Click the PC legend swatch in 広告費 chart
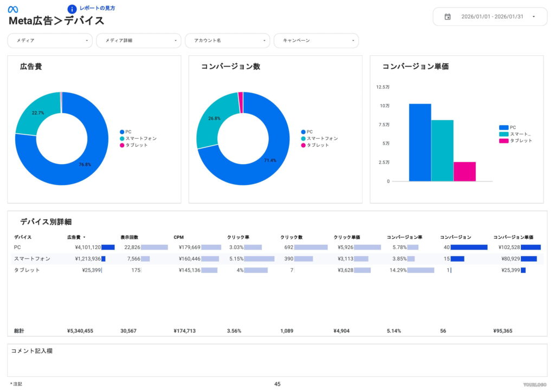Screen dimensions: 555x392 pyautogui.click(x=122, y=132)
